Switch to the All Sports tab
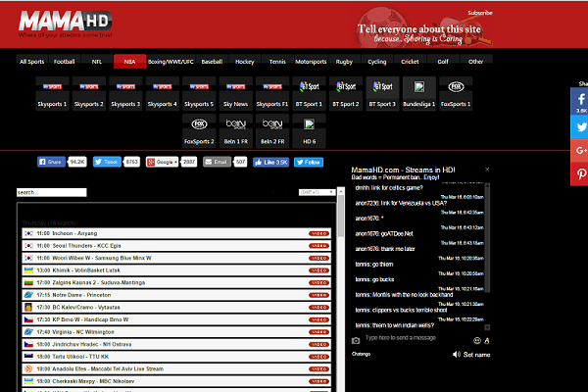 32,62
